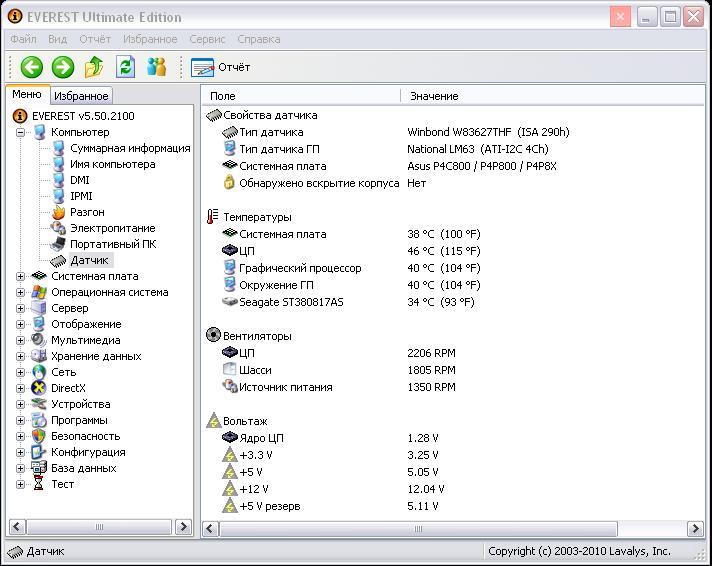Select Суммарная информация in the tree
The height and width of the screenshot is (566, 712).
130,148
